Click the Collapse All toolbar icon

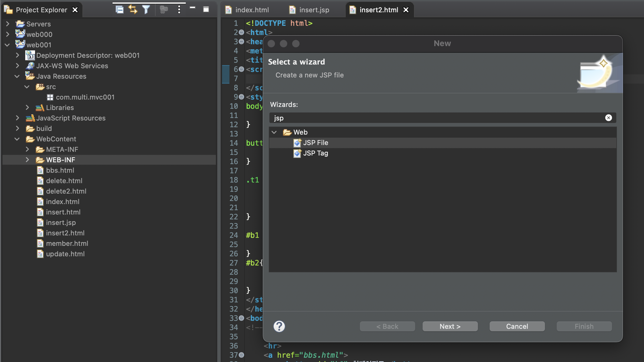click(119, 10)
